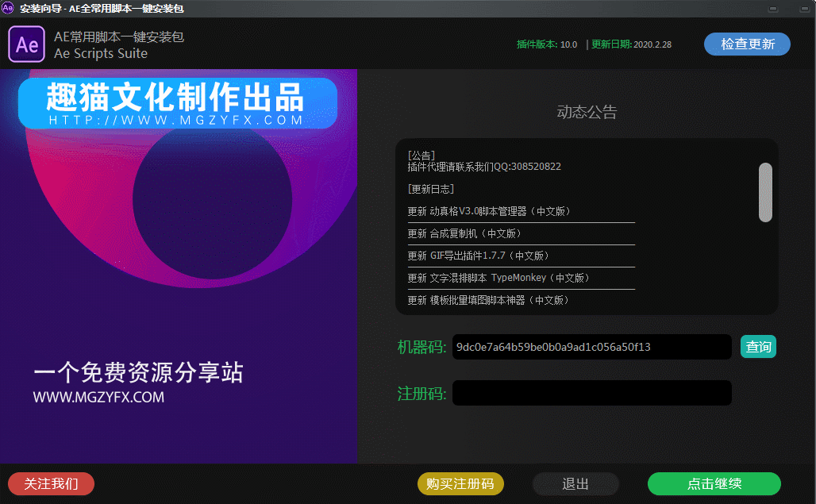Click the Ae logo in the header
The image size is (816, 504).
pos(26,44)
